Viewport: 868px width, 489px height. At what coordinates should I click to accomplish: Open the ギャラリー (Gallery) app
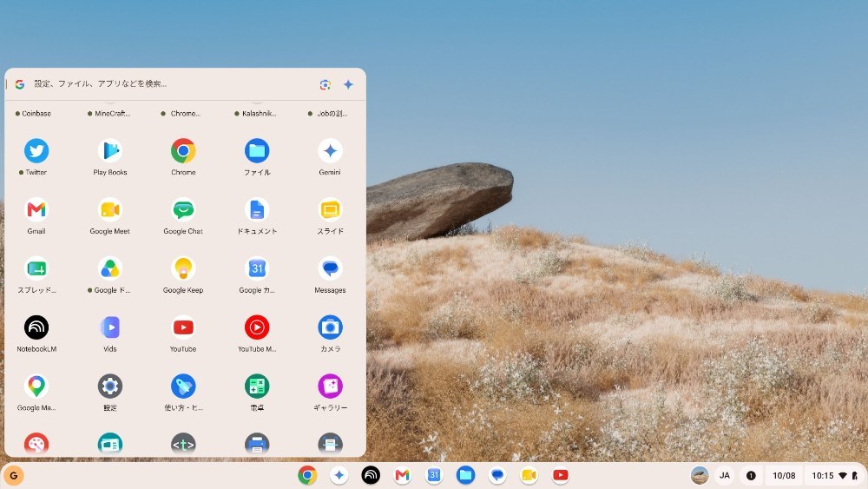point(330,386)
